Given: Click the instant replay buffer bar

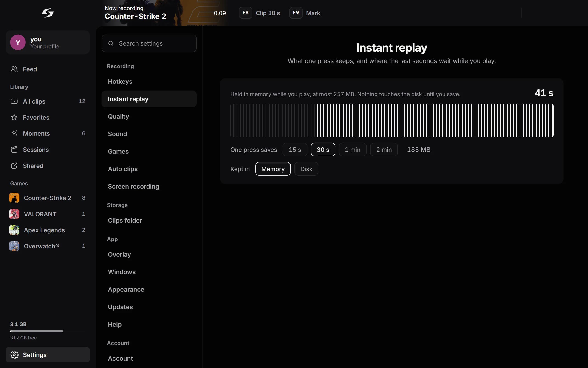Looking at the screenshot, I should (392, 121).
